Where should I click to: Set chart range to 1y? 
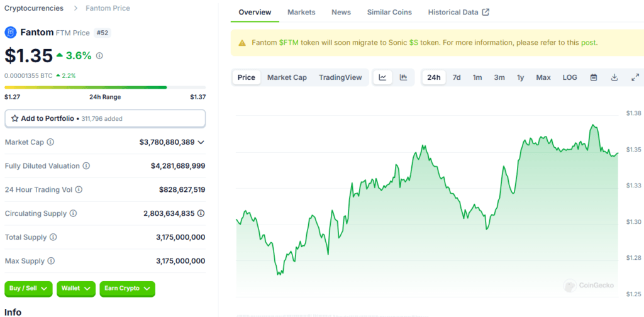tap(520, 77)
